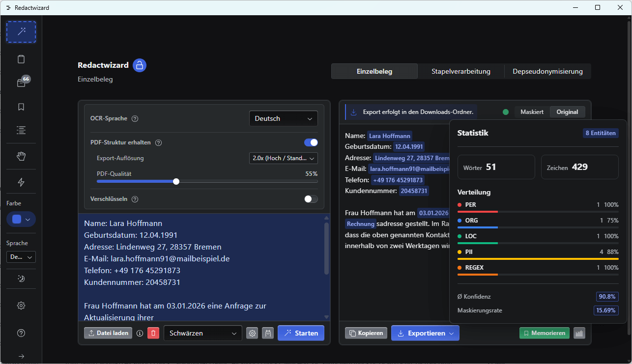Switch to the Stapelverarbeitung tab
Viewport: 632px width, 364px height.
[461, 71]
